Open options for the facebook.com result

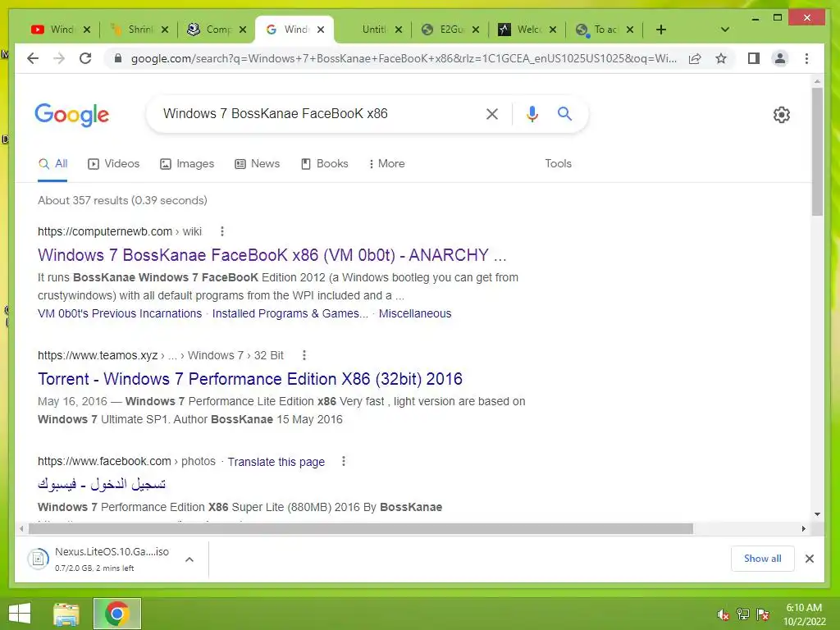coord(344,461)
